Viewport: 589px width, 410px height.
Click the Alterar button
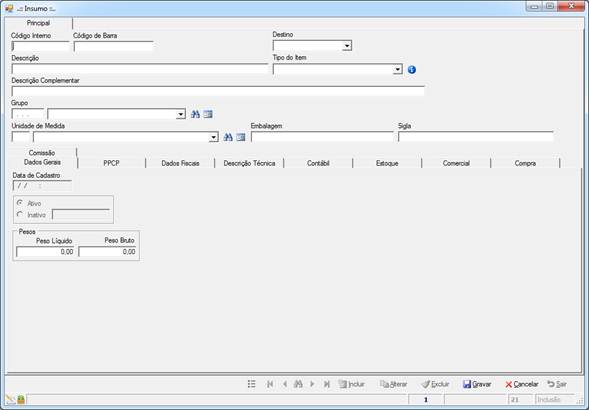pyautogui.click(x=393, y=384)
